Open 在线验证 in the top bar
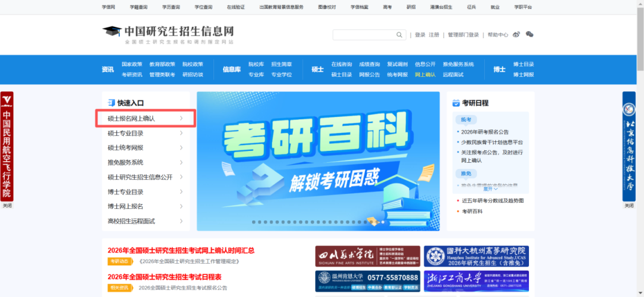The width and height of the screenshot is (644, 297). (x=236, y=7)
